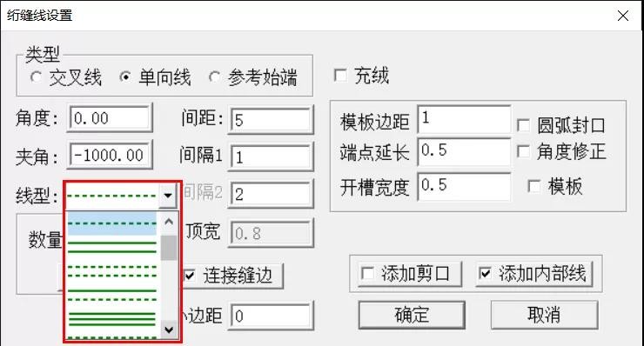Click the 线型 combo box dashed-line preview
This screenshot has height=346, width=644.
111,196
